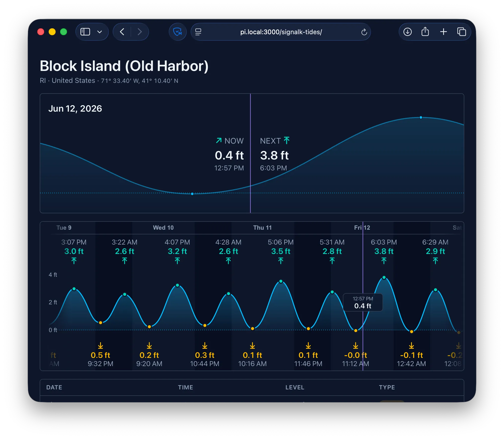Open the page reader menu icon
This screenshot has width=504, height=439.
[x=198, y=32]
